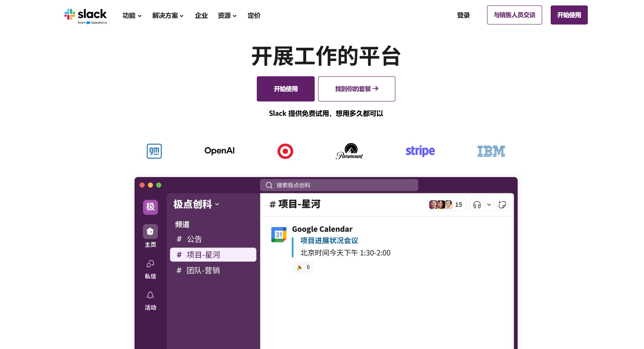Open the 功能 dropdown menu
644x349 pixels.
(x=132, y=16)
